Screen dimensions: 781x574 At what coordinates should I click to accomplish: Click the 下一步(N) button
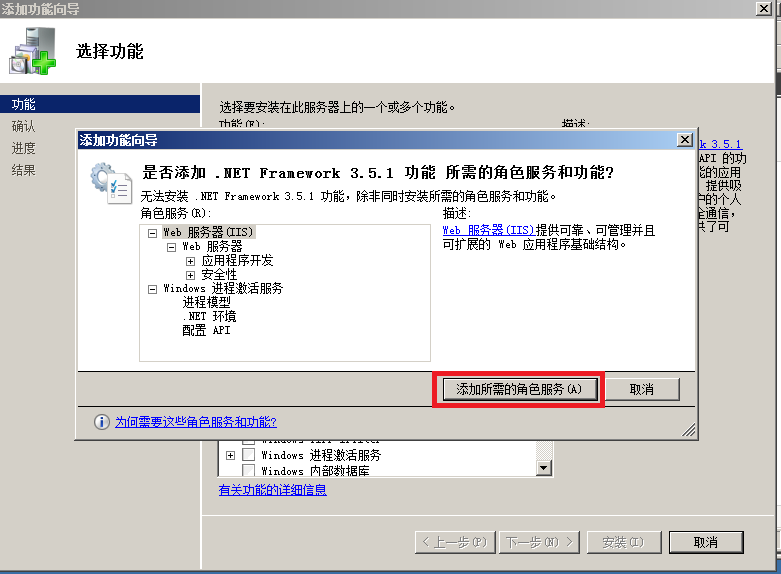coord(539,542)
